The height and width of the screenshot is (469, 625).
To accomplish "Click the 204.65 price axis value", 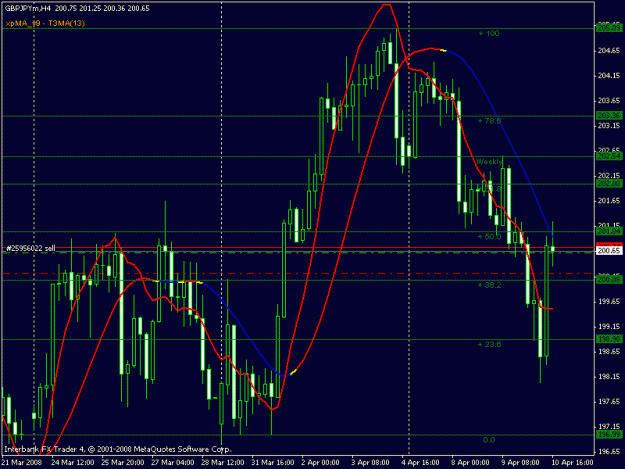I will click(609, 51).
